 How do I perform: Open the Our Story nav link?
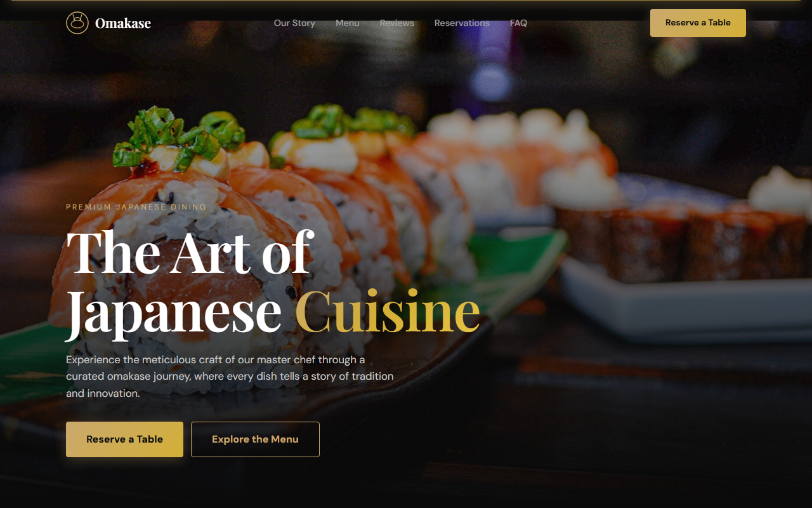[294, 23]
